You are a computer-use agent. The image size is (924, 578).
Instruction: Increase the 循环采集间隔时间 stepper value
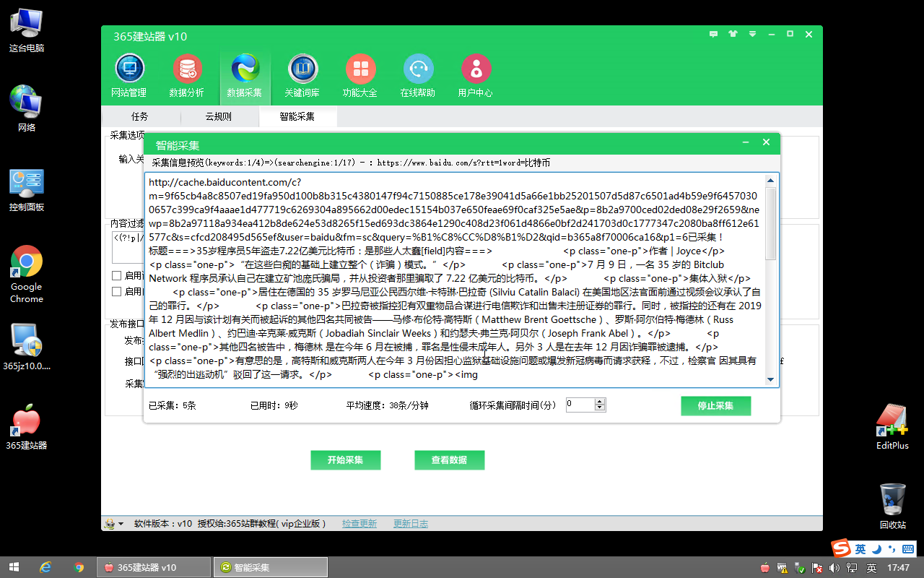pyautogui.click(x=599, y=402)
